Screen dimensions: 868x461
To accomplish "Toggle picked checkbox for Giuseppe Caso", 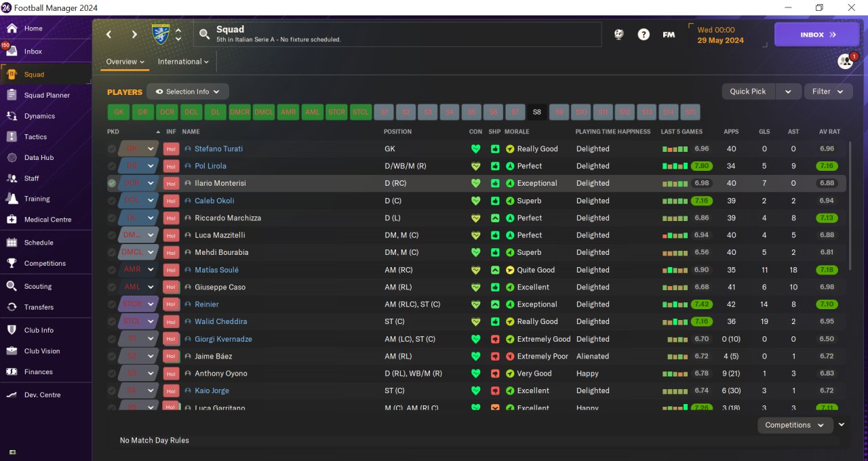I will pyautogui.click(x=112, y=287).
